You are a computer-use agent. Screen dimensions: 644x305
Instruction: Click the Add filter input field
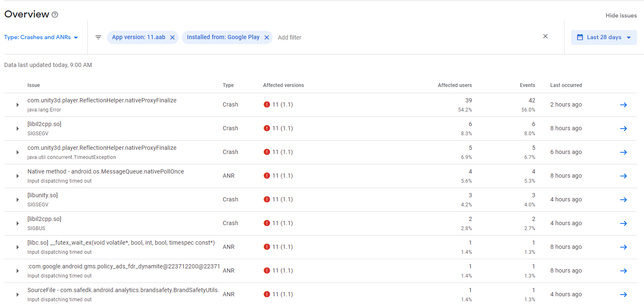[x=290, y=37]
